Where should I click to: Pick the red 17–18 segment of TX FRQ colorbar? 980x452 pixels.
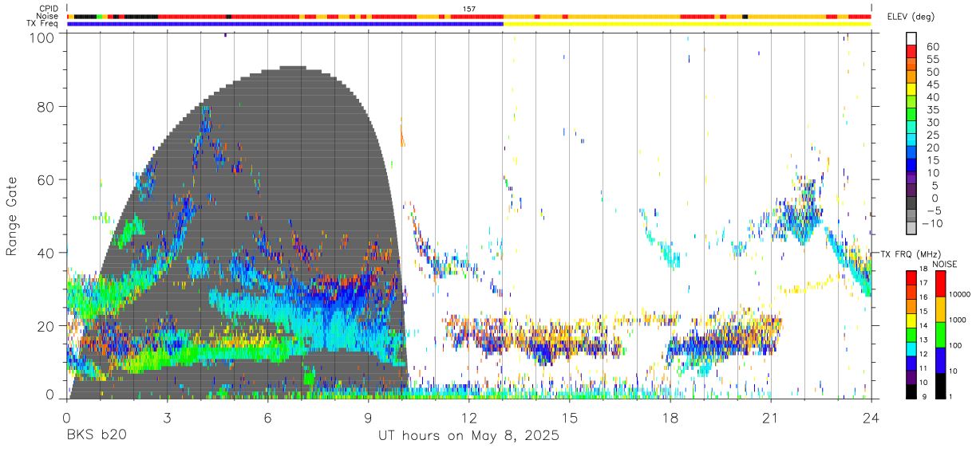[911, 278]
